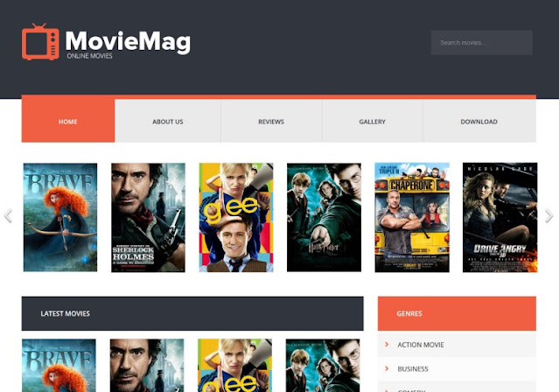Show next slides with right carousel arrow

coord(549,216)
